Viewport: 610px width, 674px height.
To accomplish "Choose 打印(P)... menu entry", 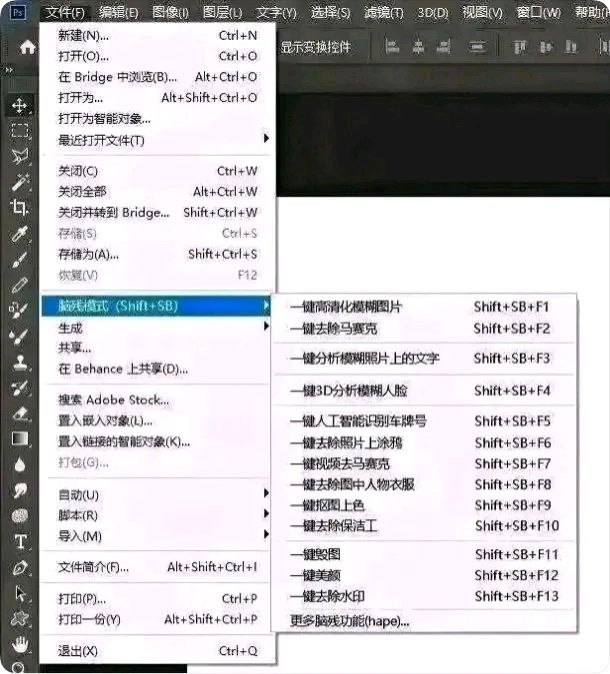I will tap(157, 599).
